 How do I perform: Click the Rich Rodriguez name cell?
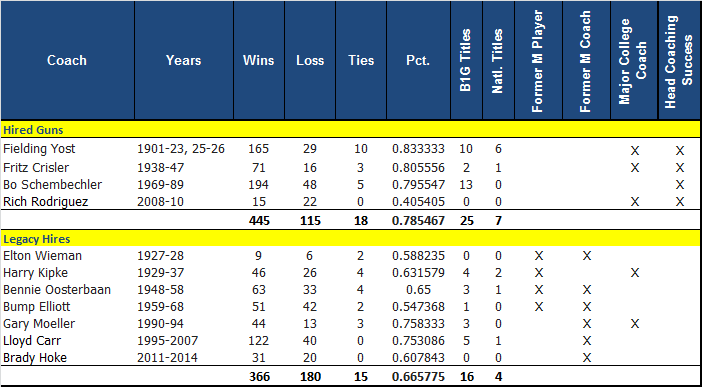pos(46,202)
